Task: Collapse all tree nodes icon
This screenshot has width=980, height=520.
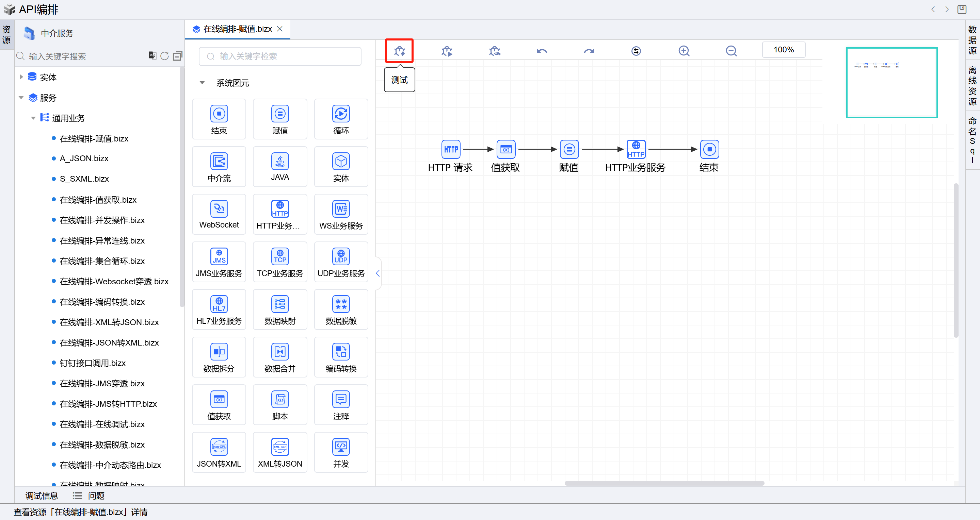Action: pos(177,56)
